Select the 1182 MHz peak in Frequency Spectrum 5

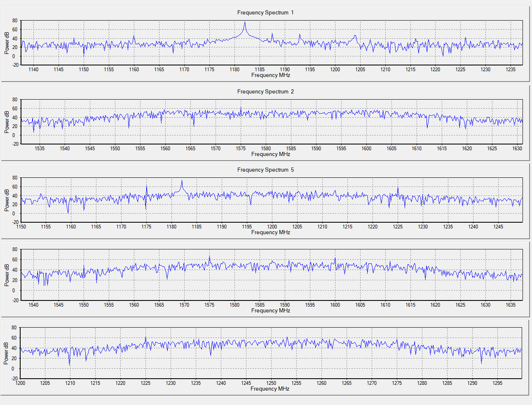[182, 182]
